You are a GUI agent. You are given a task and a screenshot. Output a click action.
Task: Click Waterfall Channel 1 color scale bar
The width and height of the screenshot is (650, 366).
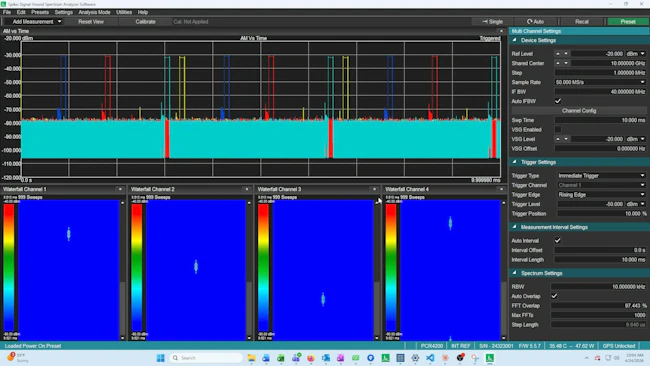pos(9,268)
